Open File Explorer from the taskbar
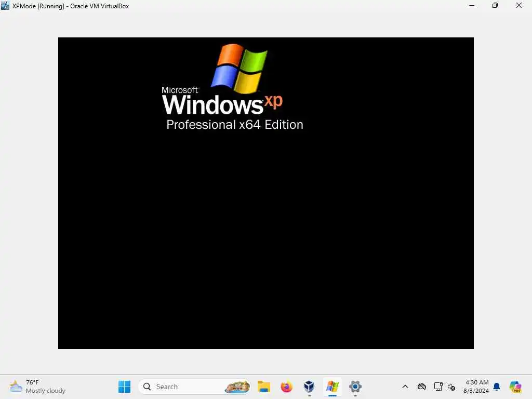This screenshot has height=399, width=532. (x=263, y=387)
